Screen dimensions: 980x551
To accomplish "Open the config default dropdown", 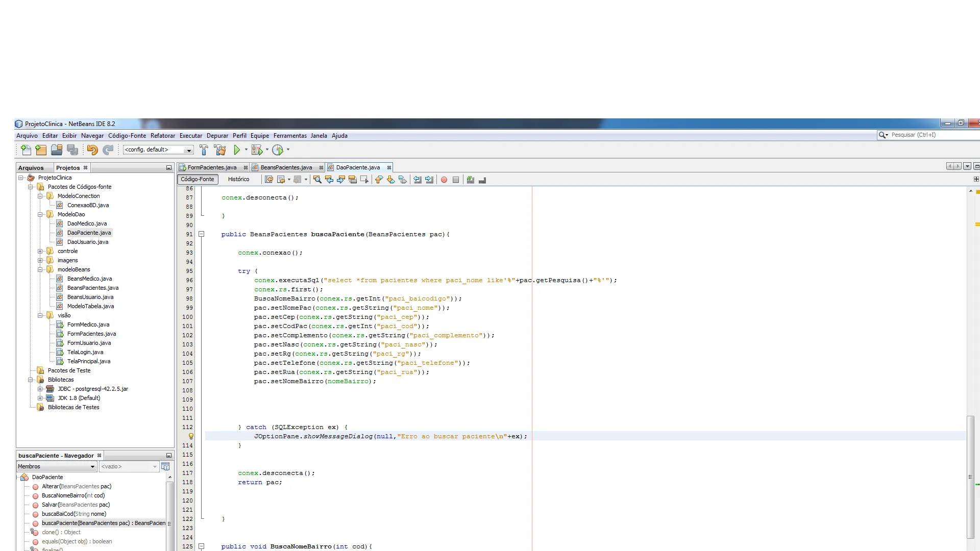I will [x=189, y=150].
